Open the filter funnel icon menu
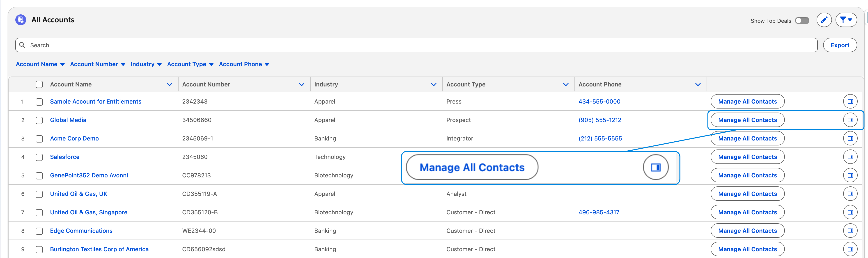 pyautogui.click(x=846, y=20)
